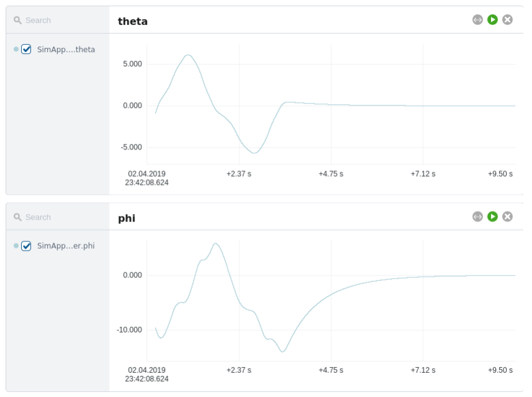Select the SimApp...er.phi signal label
Viewport: 532px width, 397px height.
click(66, 246)
